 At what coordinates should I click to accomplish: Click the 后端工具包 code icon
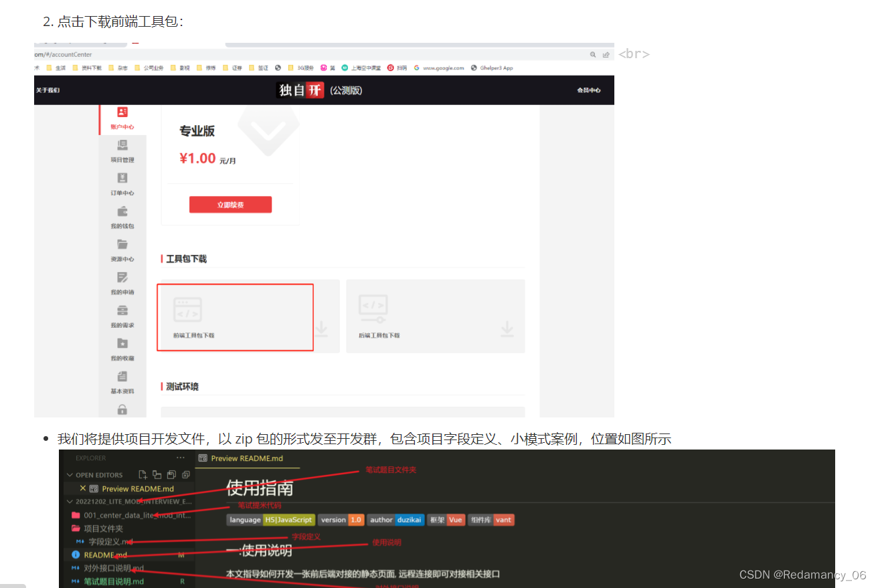point(373,310)
